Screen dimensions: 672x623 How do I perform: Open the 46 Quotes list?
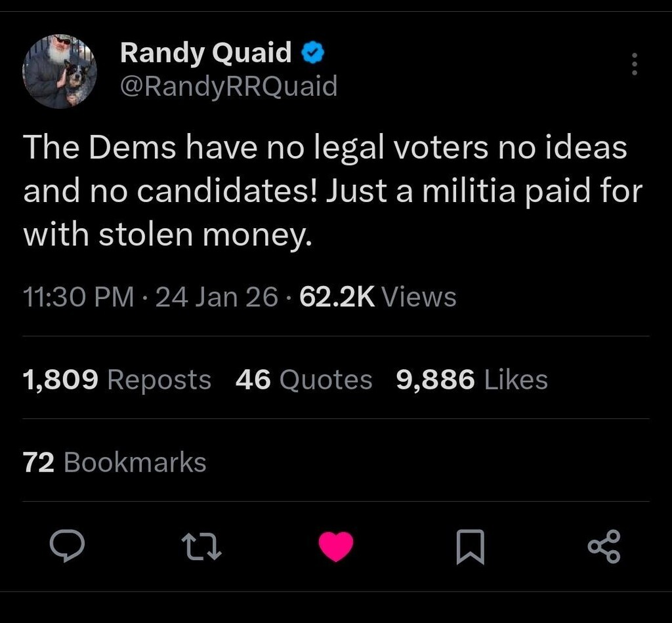click(x=304, y=380)
